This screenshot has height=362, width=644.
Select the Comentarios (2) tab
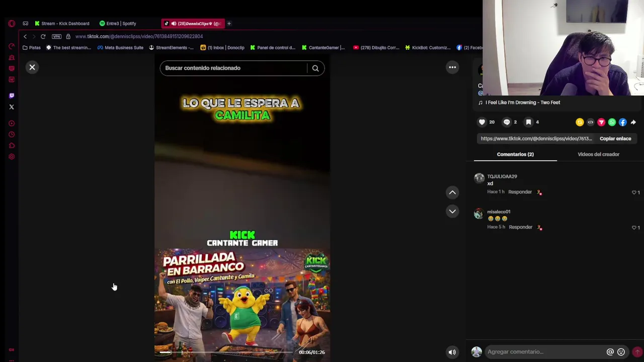tap(515, 154)
